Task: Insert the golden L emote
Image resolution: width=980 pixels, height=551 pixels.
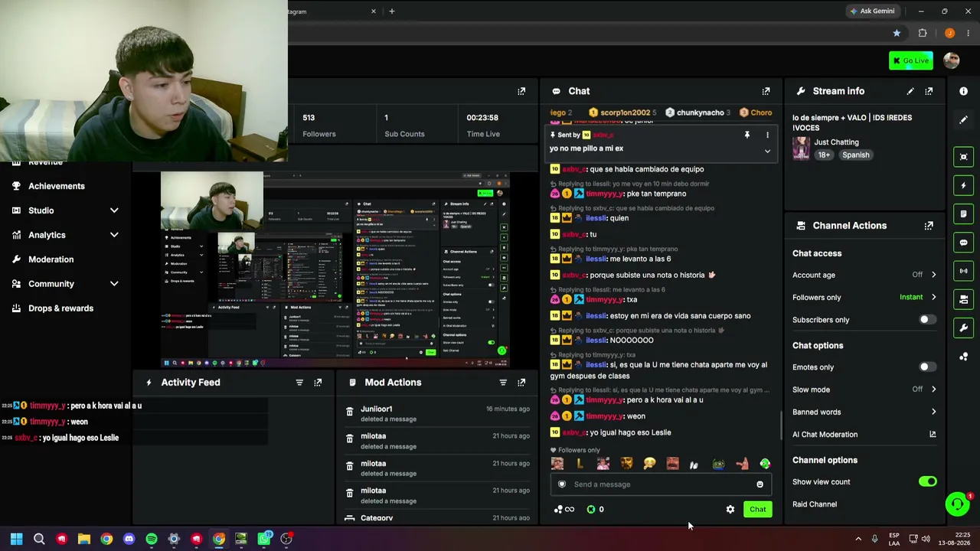Action: click(580, 464)
